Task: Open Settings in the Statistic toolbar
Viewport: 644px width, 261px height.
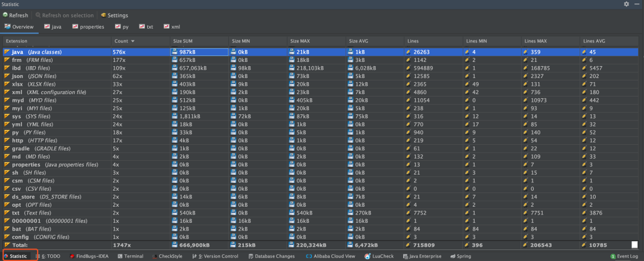Action: (x=114, y=15)
